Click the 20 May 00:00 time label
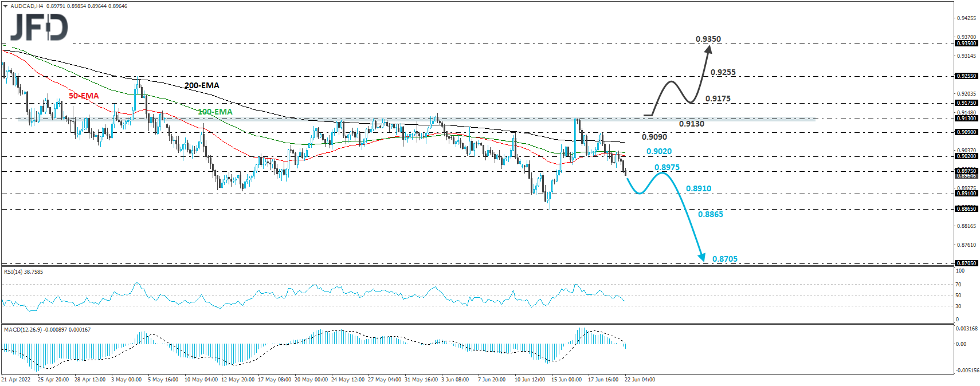 tap(311, 380)
